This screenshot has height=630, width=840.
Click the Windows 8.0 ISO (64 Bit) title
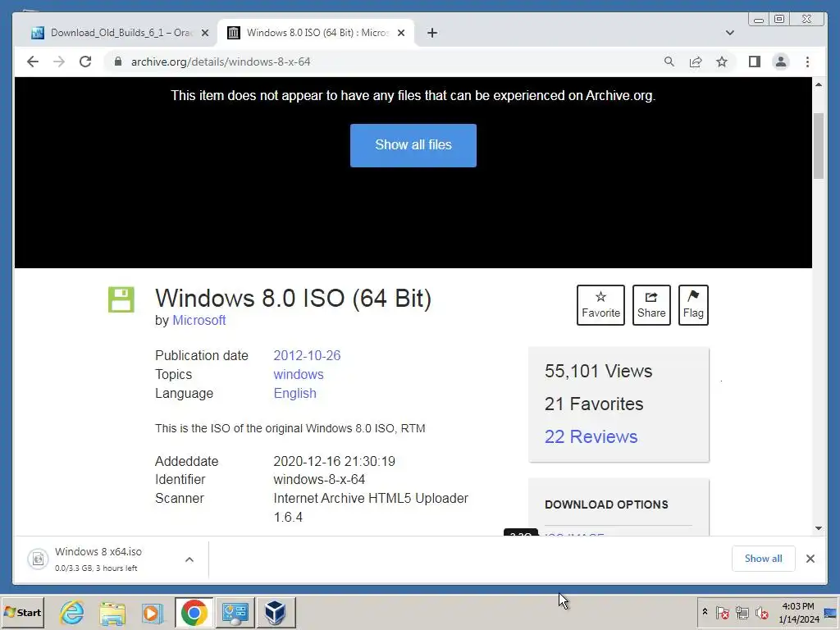(293, 299)
